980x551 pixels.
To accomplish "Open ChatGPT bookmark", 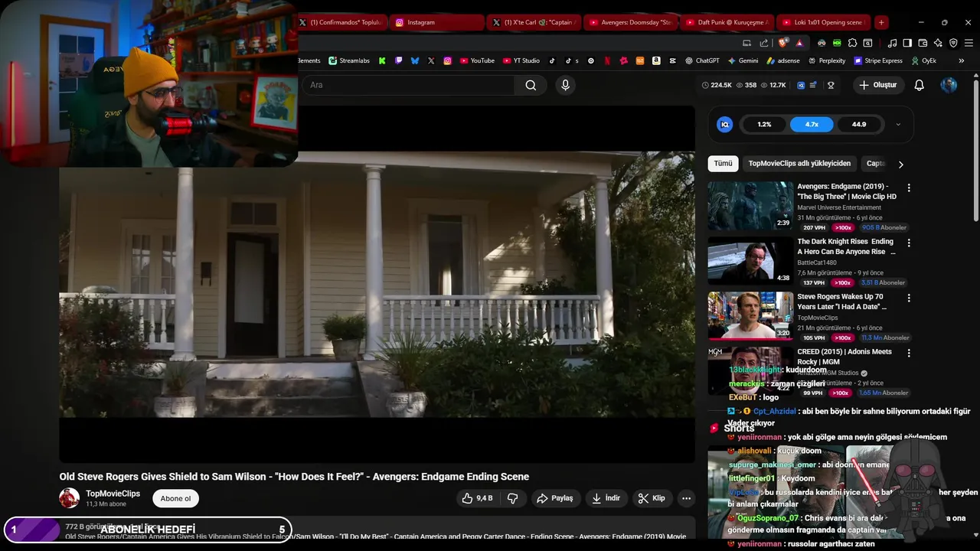I will [x=702, y=60].
